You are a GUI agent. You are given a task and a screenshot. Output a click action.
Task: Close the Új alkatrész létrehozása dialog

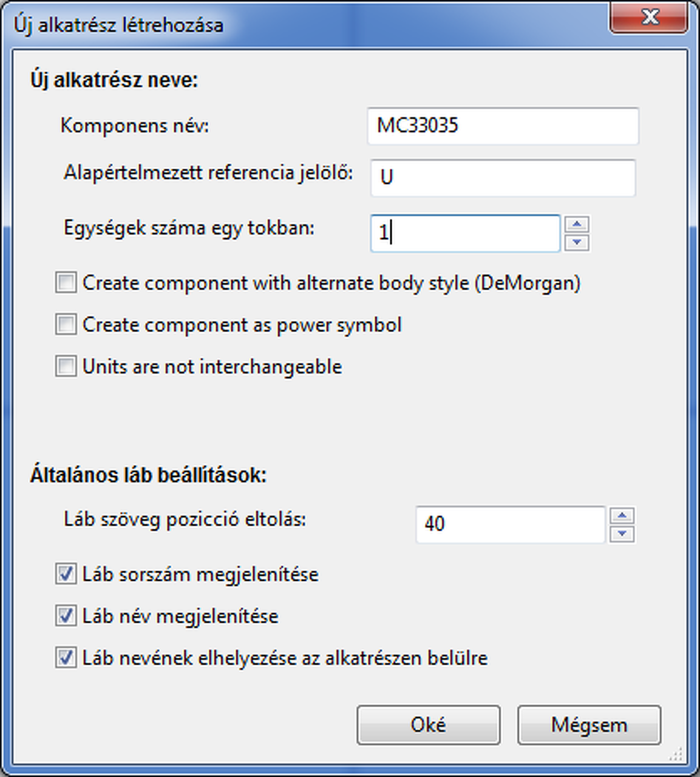tap(649, 17)
